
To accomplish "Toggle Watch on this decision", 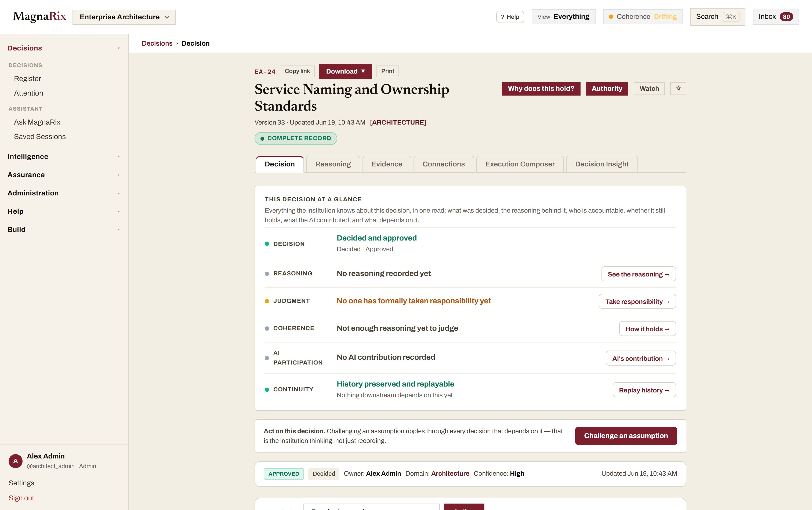I will point(649,88).
